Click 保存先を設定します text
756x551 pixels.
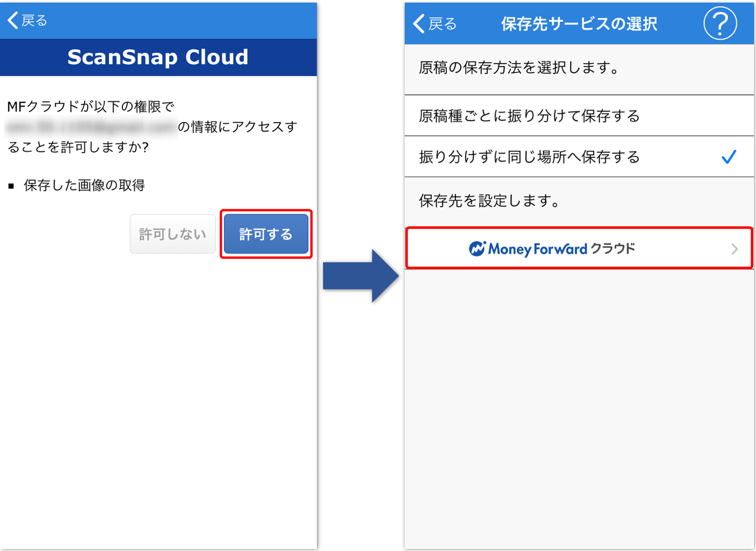(490, 200)
